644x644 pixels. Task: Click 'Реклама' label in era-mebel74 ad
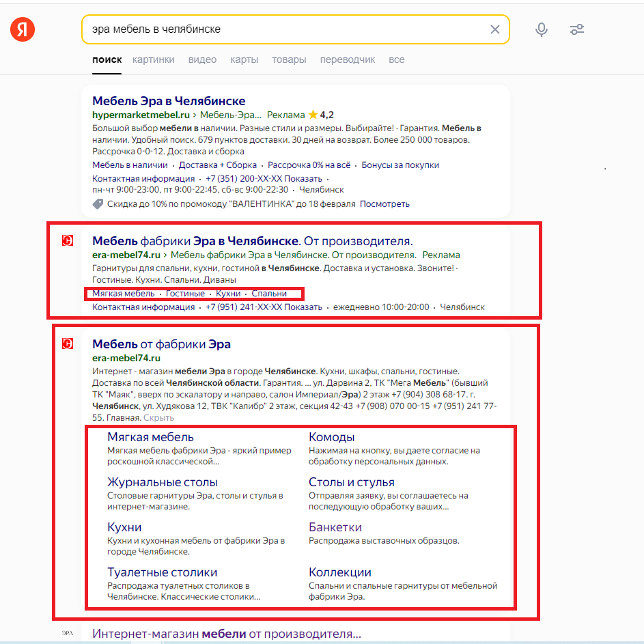441,255
